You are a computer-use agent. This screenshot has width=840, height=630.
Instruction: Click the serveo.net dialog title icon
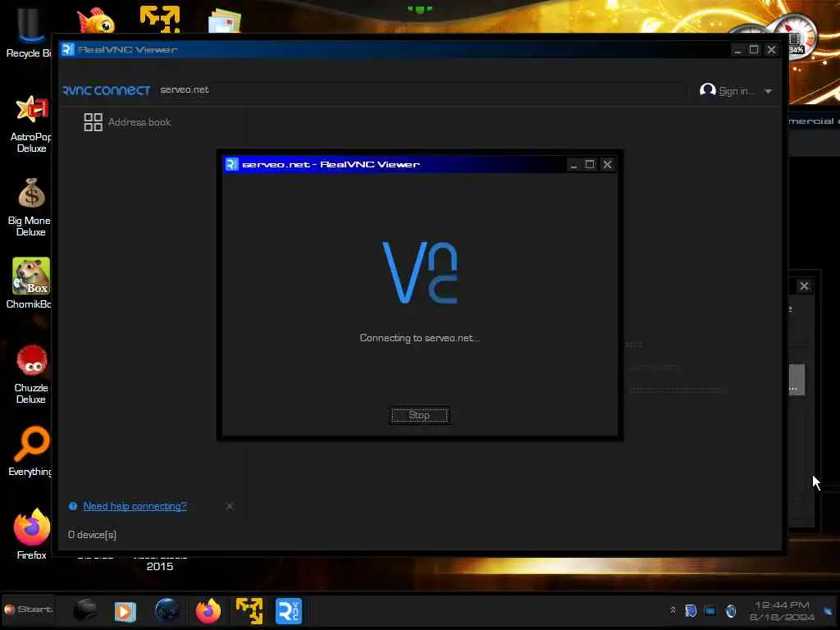(231, 164)
